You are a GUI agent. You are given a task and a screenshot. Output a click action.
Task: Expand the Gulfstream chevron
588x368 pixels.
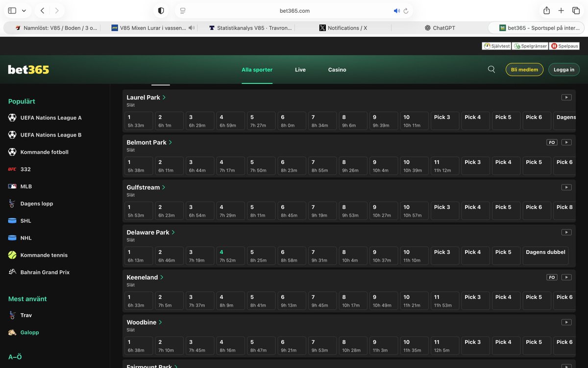[x=164, y=187]
